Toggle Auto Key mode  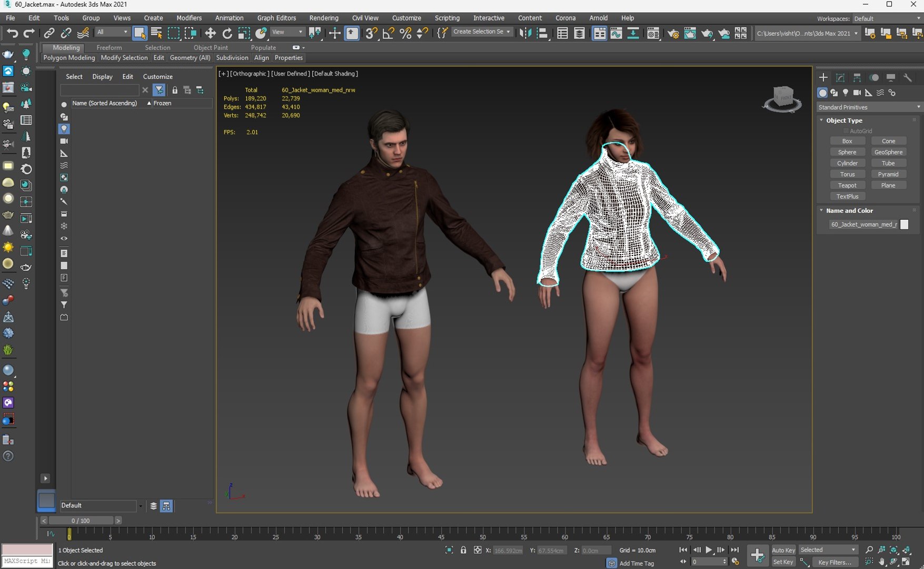pos(783,550)
